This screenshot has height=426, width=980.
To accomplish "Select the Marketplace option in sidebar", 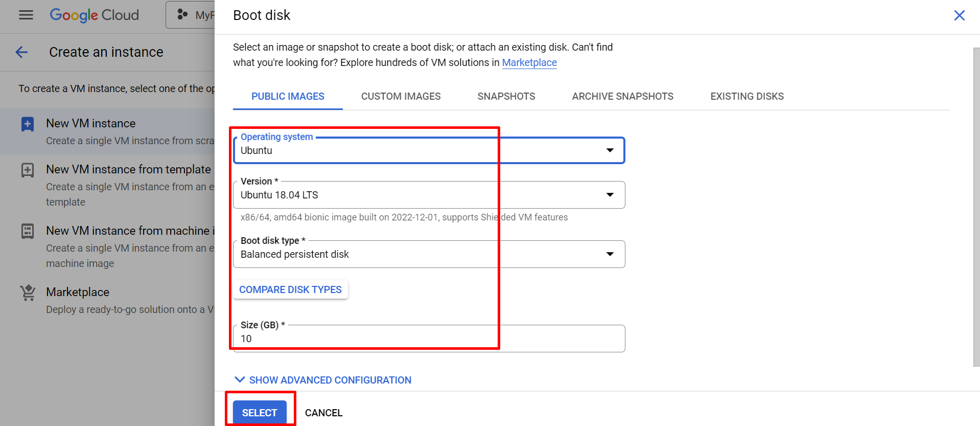I will [x=107, y=300].
